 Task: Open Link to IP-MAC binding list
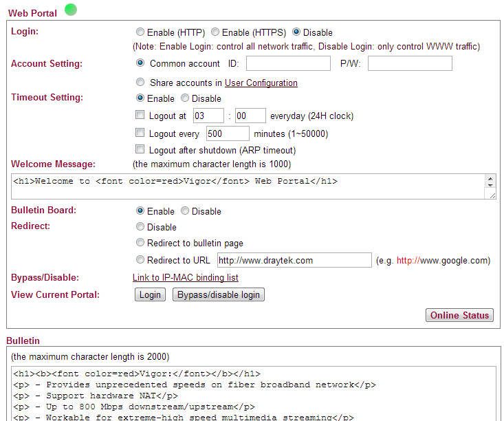tap(186, 277)
